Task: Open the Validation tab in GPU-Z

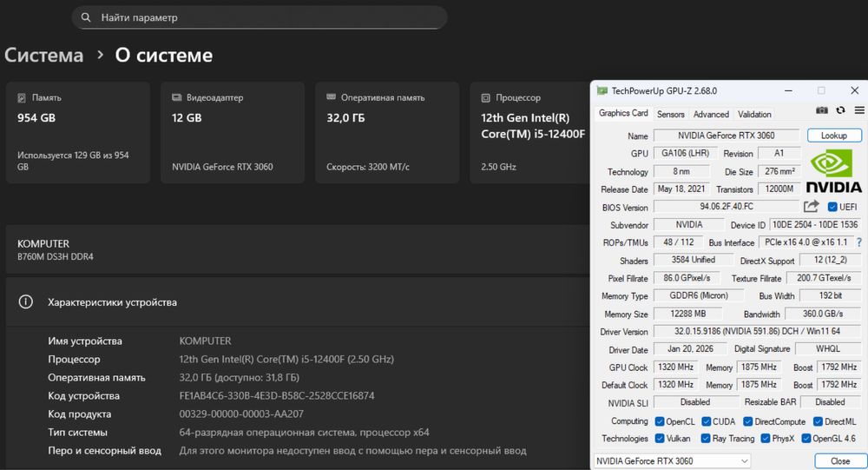Action: pos(754,114)
